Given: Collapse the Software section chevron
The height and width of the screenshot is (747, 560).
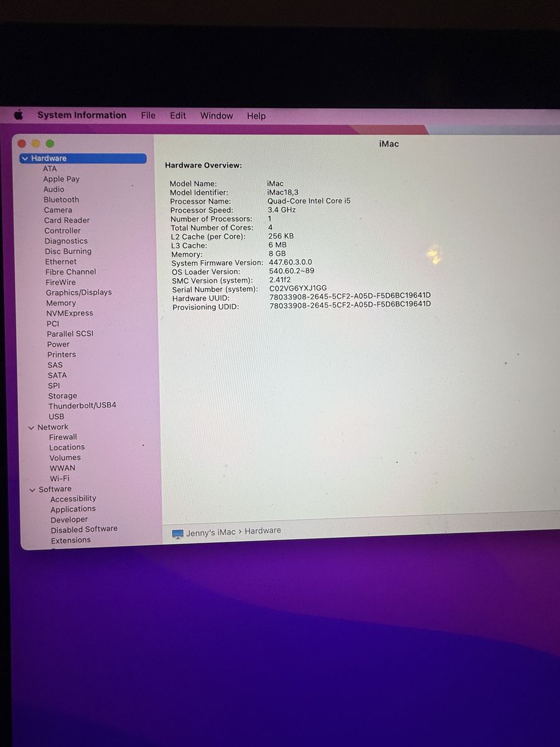Looking at the screenshot, I should 32,490.
